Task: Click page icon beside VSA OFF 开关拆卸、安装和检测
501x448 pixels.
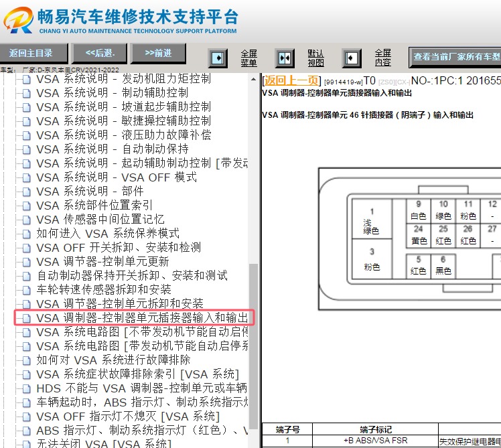Action: click(x=27, y=248)
